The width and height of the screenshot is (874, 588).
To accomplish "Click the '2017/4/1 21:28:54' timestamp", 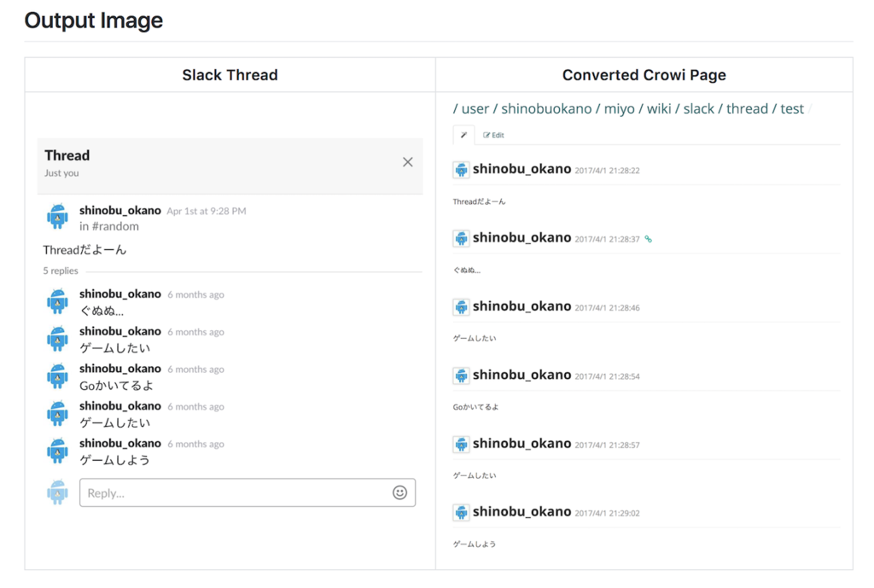I will tap(607, 376).
